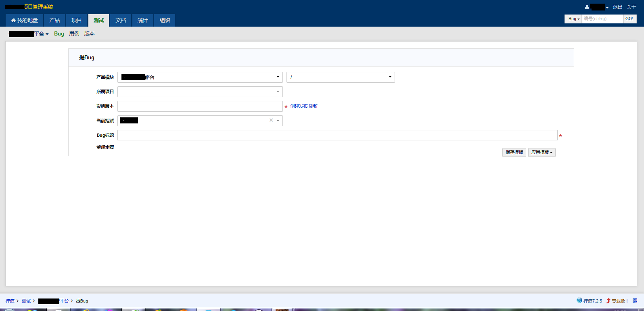Open the user account dropdown

[x=597, y=7]
